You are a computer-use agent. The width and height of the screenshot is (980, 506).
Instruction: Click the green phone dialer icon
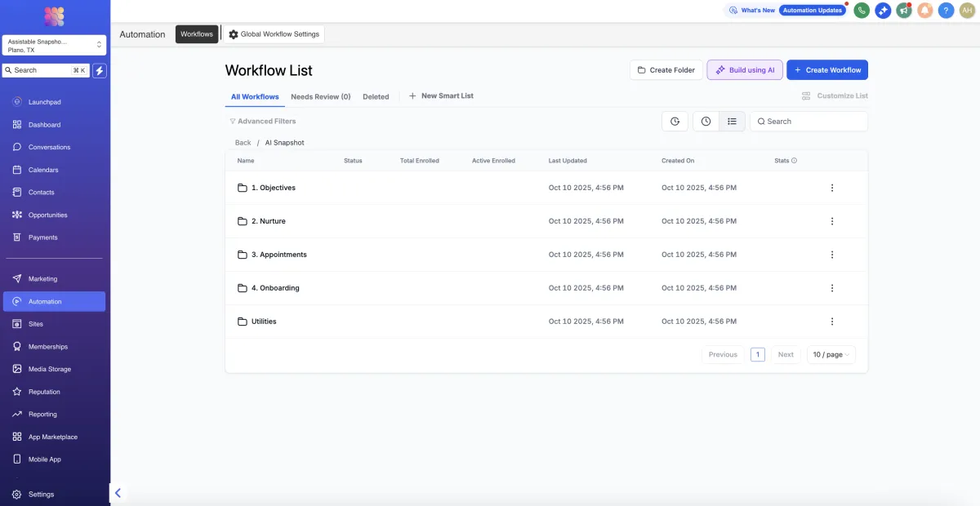click(x=861, y=11)
